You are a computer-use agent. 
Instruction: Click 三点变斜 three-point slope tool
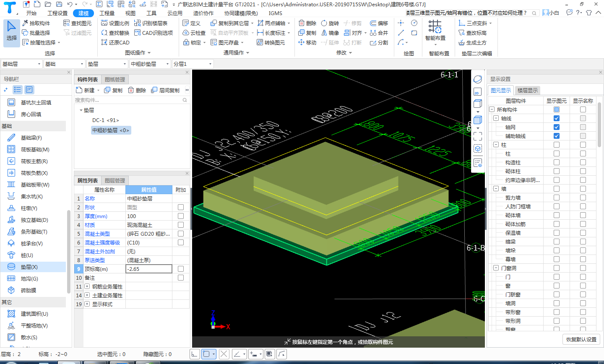pos(475,23)
